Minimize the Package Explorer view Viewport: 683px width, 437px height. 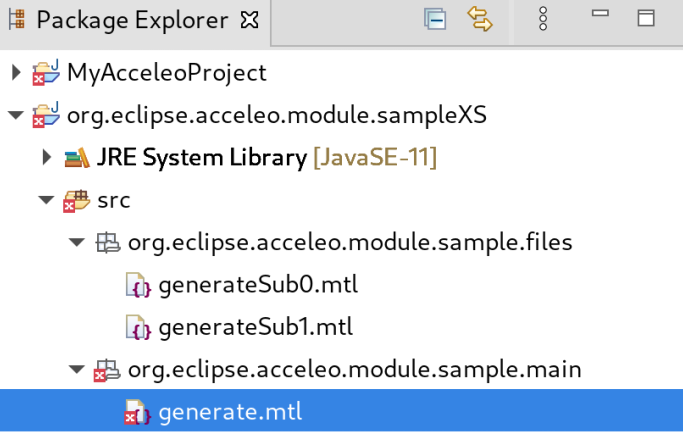tap(600, 14)
